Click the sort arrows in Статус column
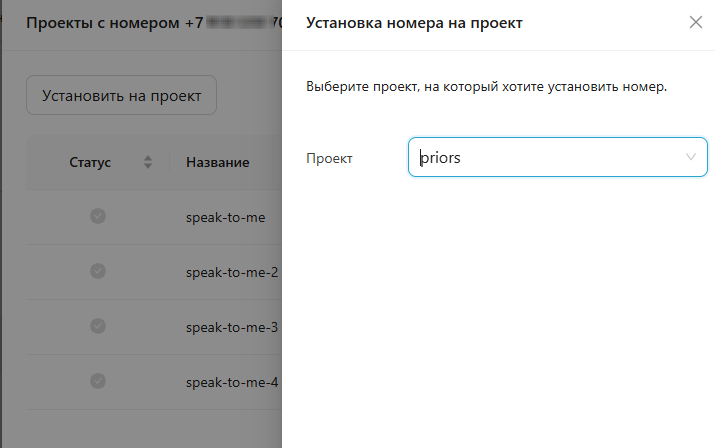This screenshot has width=715, height=448. pyautogui.click(x=148, y=162)
